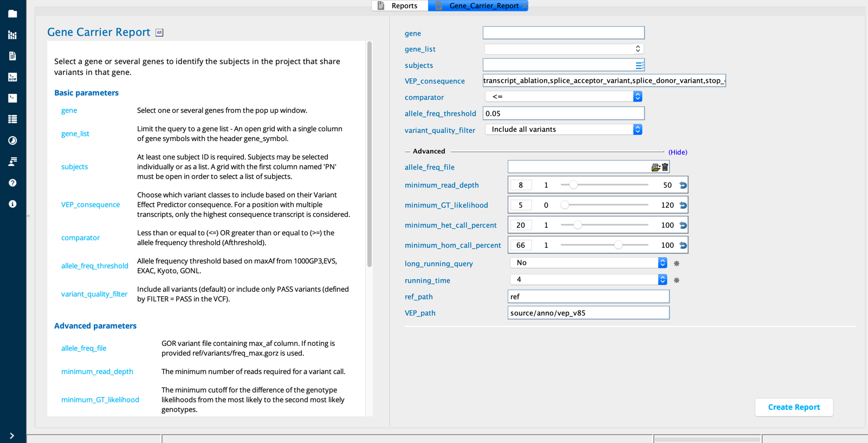Reset minimum_GT_likelihood with the undo arrow
The image size is (868, 443).
tap(683, 206)
